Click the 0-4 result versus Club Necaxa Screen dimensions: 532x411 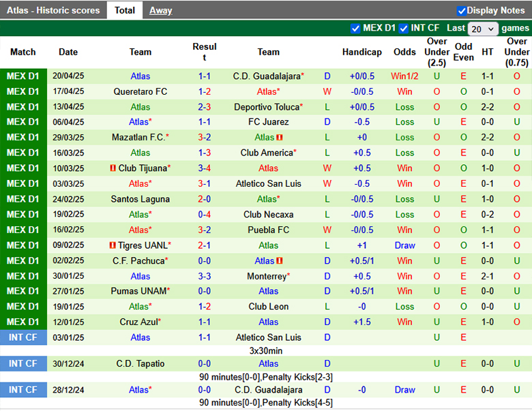[204, 215]
